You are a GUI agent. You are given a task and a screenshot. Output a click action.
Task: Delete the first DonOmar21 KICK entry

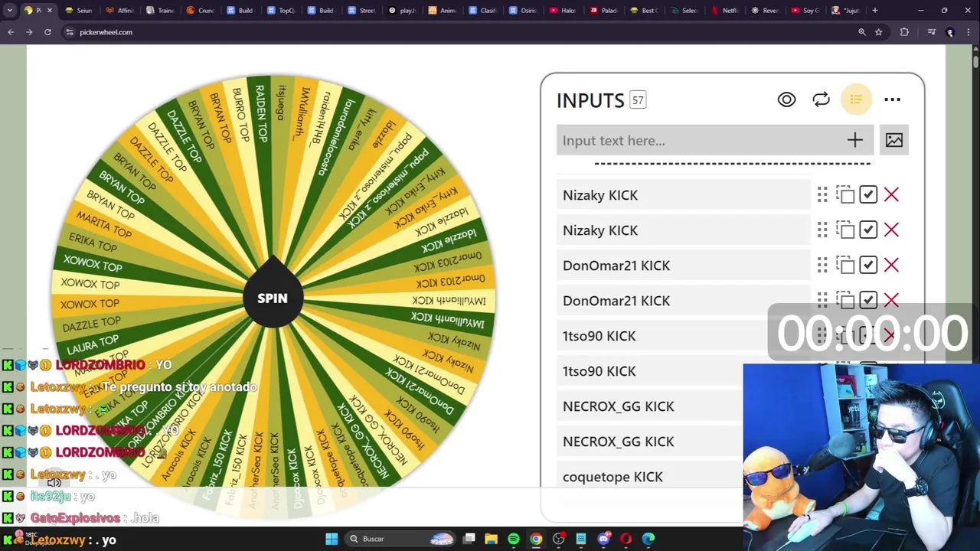click(x=891, y=266)
